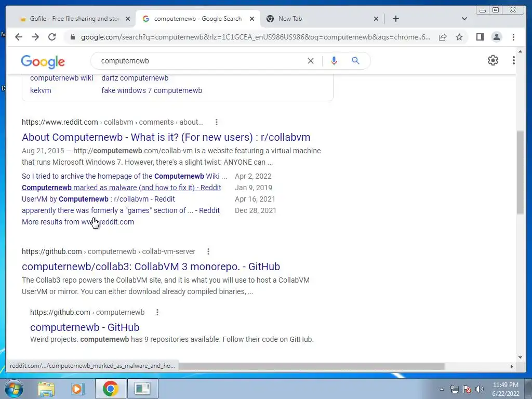Share this page via address bar icon
532x399 pixels.
pos(443,37)
